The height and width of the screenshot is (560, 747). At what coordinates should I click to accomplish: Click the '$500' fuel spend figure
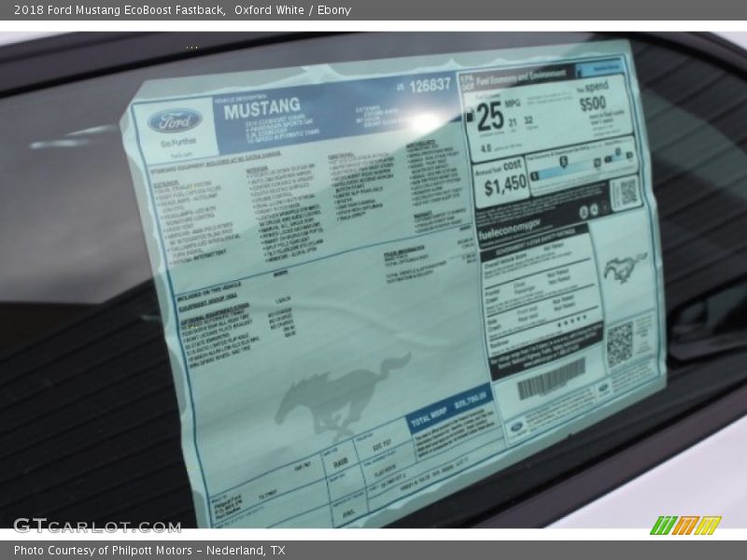pyautogui.click(x=593, y=104)
